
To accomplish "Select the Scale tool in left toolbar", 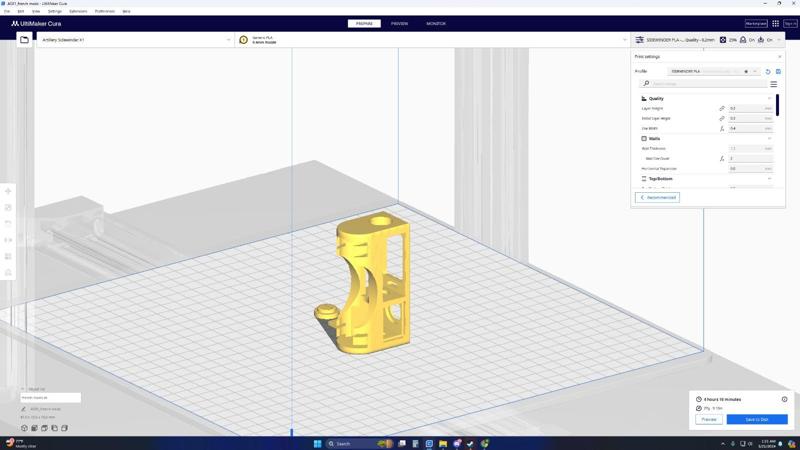I will [8, 208].
